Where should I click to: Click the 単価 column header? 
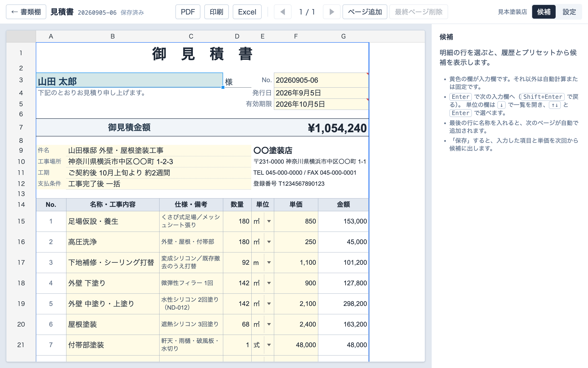coord(296,205)
